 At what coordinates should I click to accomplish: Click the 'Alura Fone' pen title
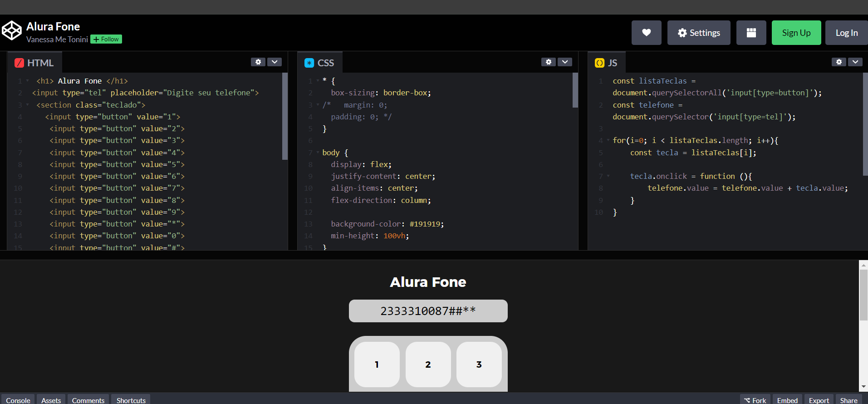pyautogui.click(x=53, y=26)
